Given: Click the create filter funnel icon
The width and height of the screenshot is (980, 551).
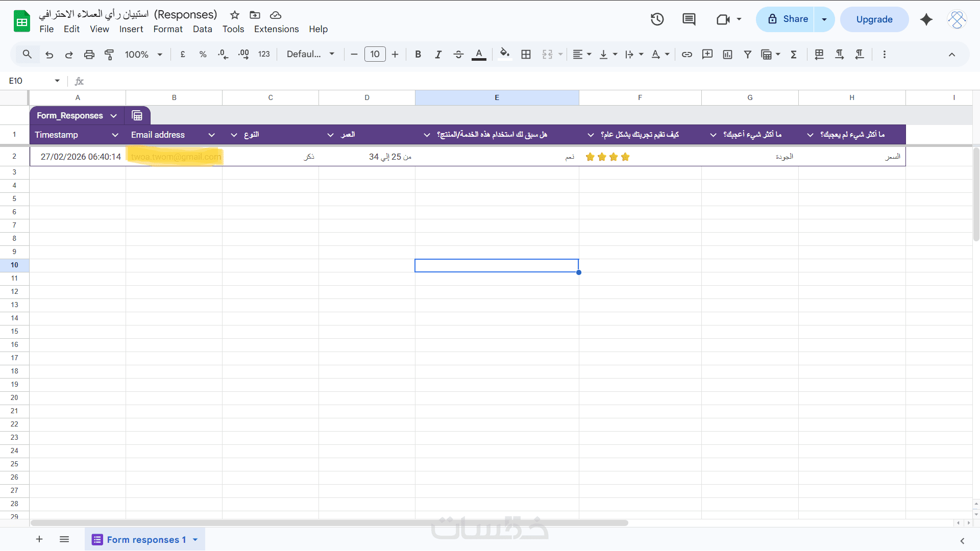Looking at the screenshot, I should click(747, 55).
